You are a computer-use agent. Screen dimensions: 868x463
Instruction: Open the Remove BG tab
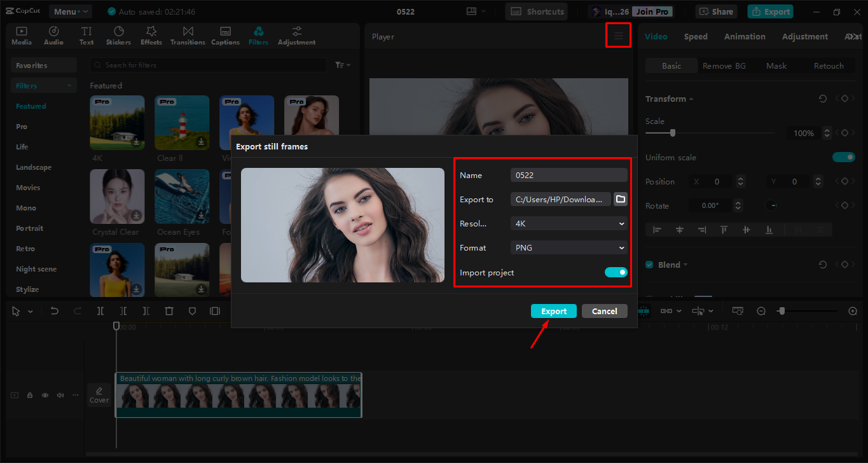(x=724, y=66)
